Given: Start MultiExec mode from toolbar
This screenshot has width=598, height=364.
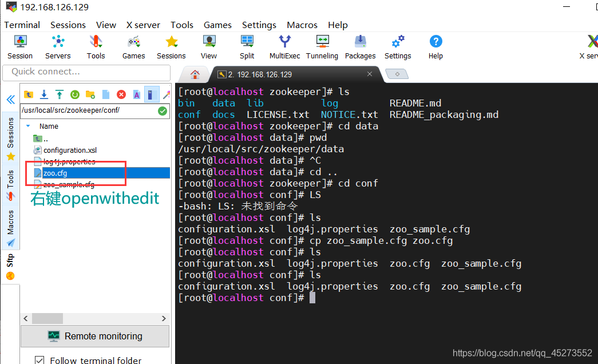Looking at the screenshot, I should pyautogui.click(x=284, y=47).
